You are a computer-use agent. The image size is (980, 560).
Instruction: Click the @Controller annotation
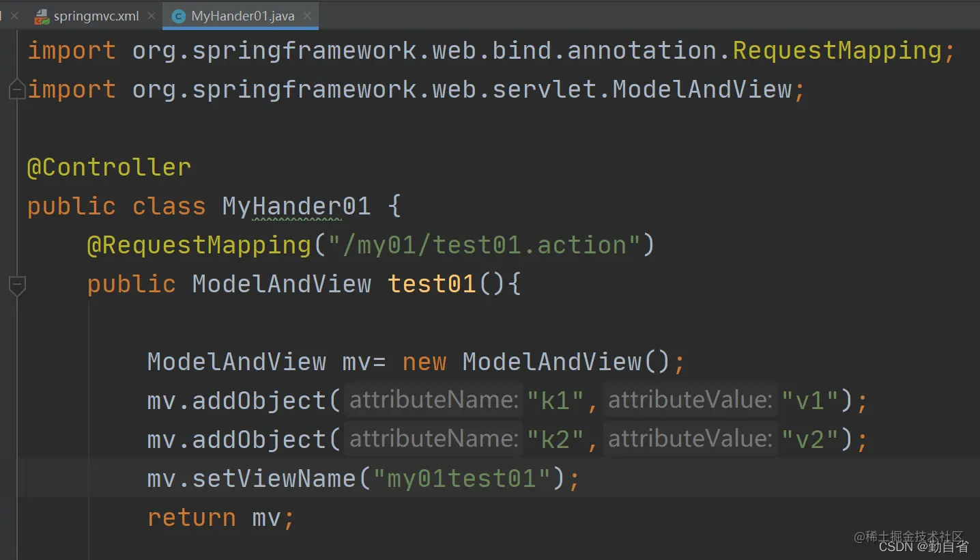[109, 168]
